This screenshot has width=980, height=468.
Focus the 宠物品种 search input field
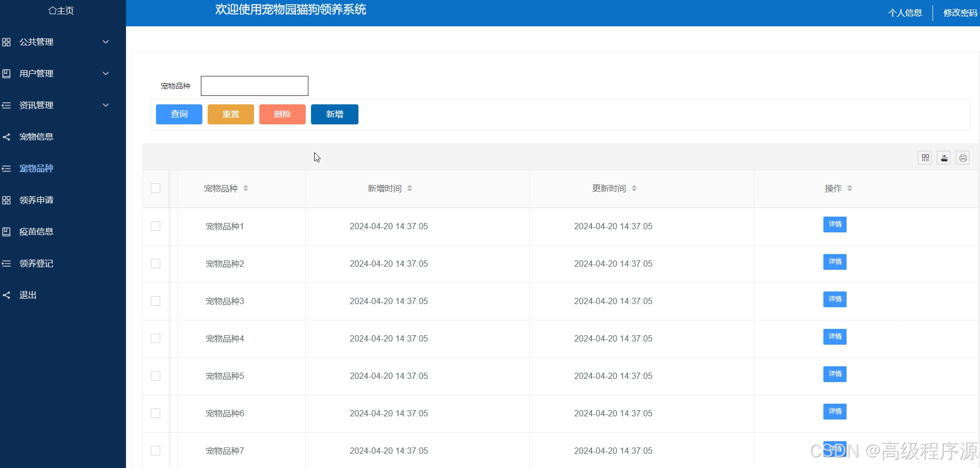255,86
